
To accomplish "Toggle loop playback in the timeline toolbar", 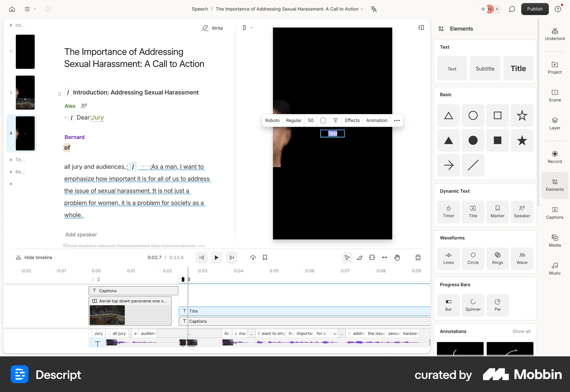I will (253, 257).
